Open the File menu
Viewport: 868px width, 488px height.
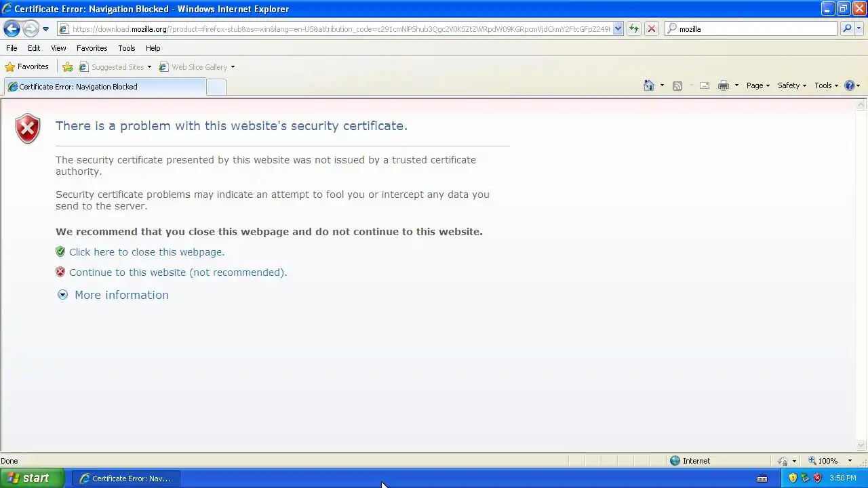point(12,48)
